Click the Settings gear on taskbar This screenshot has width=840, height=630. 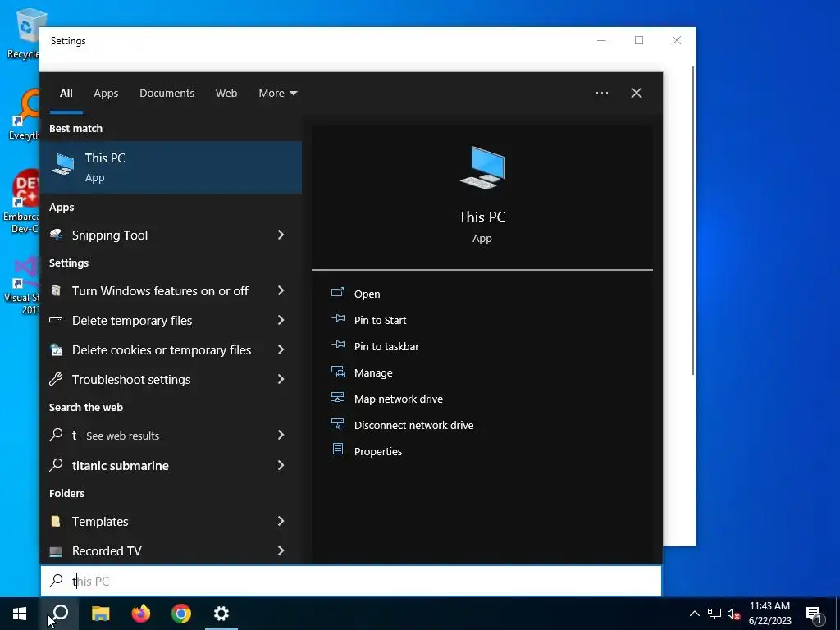[221, 614]
